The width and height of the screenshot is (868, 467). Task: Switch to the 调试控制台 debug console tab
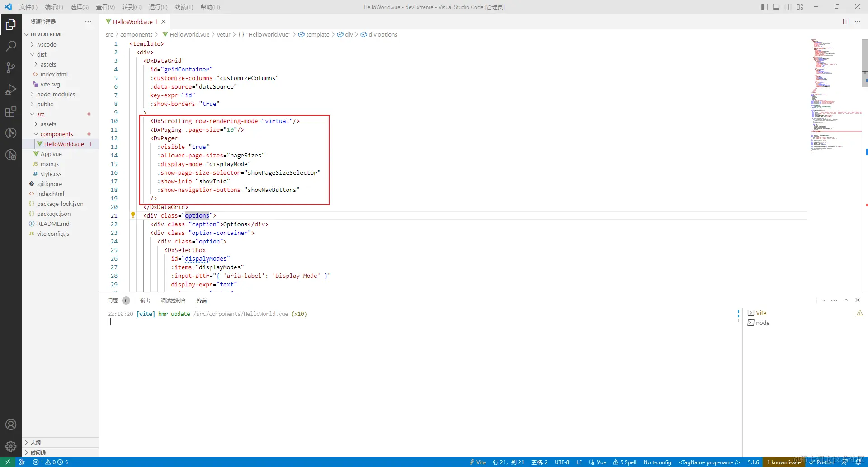tap(173, 300)
